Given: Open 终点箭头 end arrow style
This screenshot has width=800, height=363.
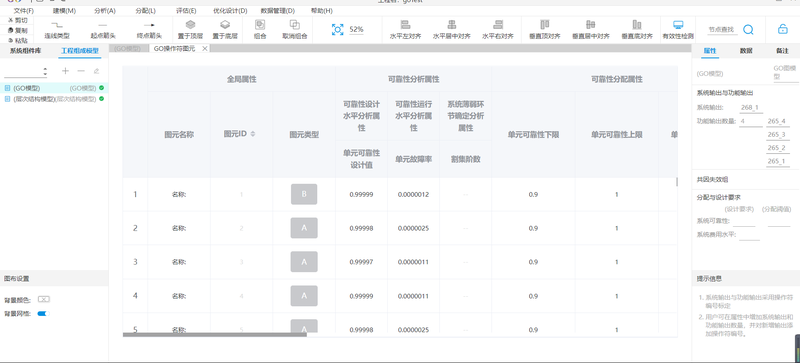Looking at the screenshot, I should (149, 30).
